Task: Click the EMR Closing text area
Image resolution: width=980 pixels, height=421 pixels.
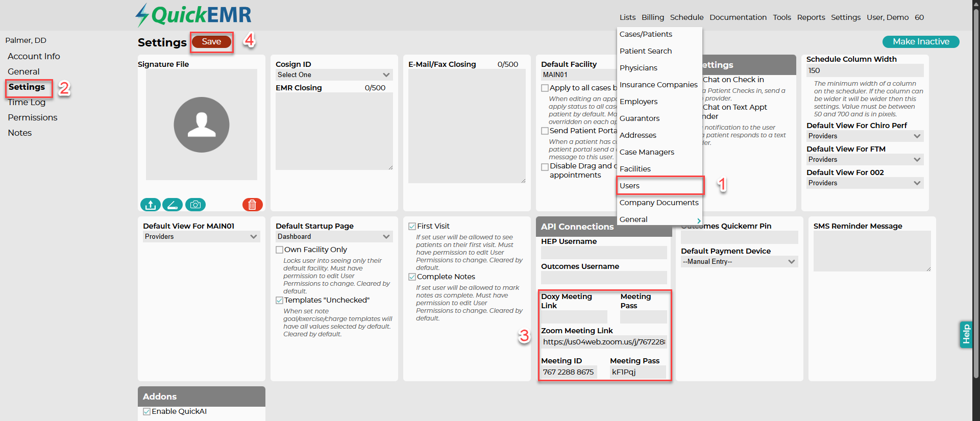Action: [334, 131]
